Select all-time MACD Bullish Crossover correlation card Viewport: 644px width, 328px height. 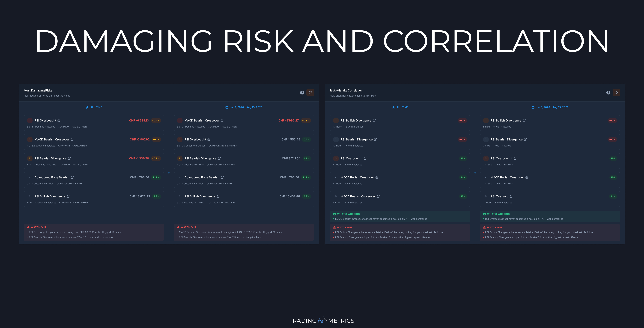(400, 180)
